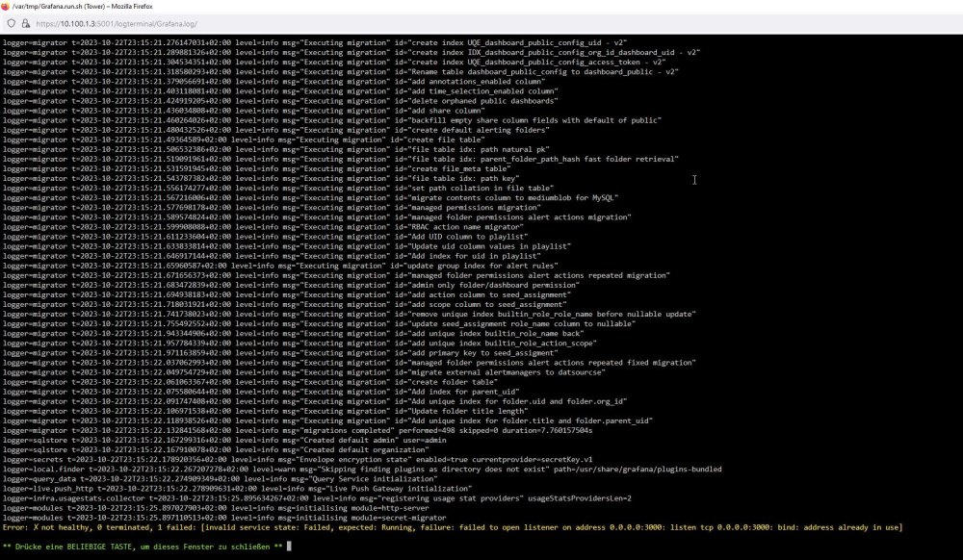Click the log line "Created default admin" user=admin

click(224, 441)
